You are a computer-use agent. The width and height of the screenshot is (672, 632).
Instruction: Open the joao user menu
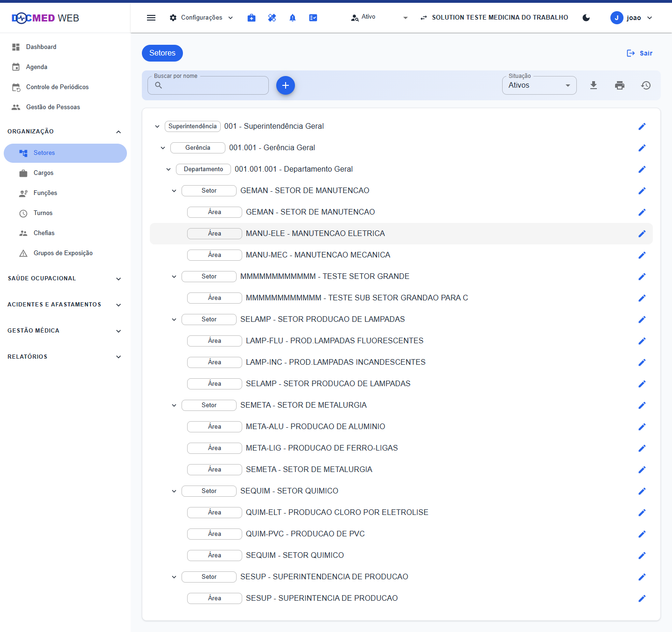pyautogui.click(x=631, y=18)
